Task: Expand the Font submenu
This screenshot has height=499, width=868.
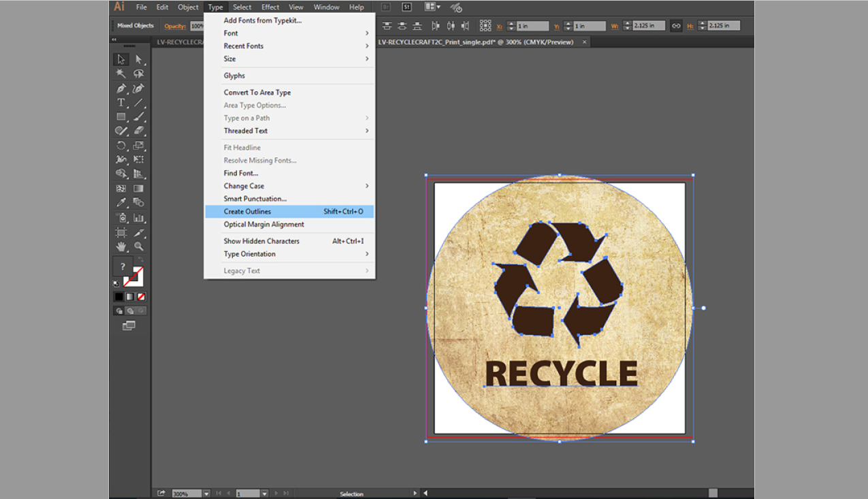Action: [231, 33]
